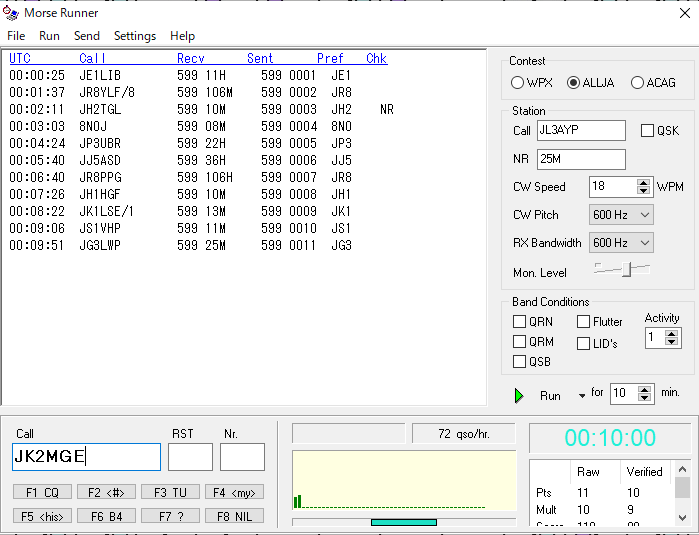Select log entry JR8YLF/8
The height and width of the screenshot is (535, 699).
coord(107,92)
